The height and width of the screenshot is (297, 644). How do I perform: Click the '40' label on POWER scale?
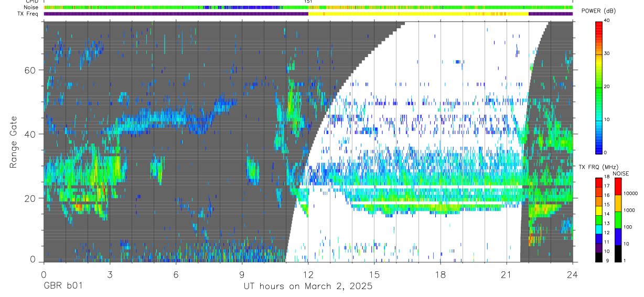click(607, 21)
